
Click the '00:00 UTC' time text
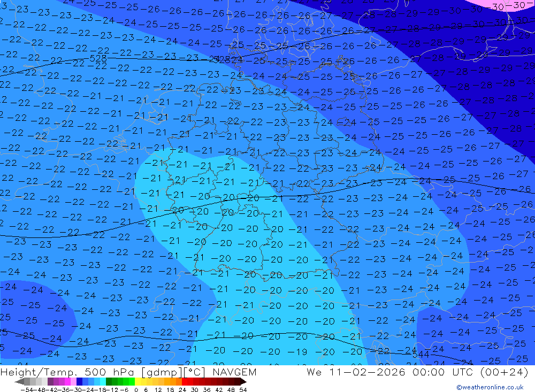point(443,372)
